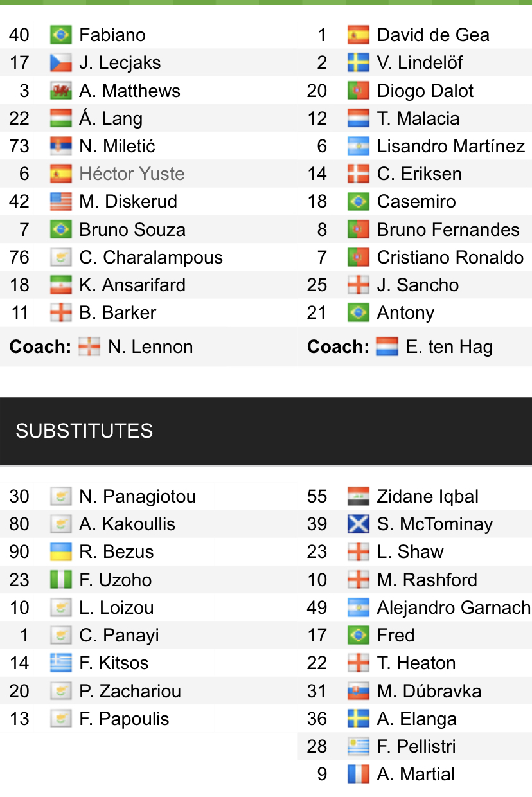The height and width of the screenshot is (797, 532).
Task: Click the France flag next to A. Martial
Action: coord(358,774)
